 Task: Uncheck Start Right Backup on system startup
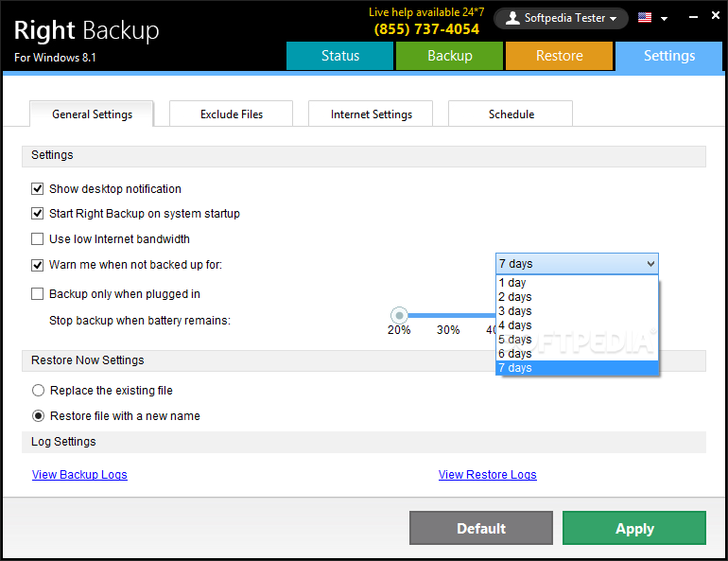(x=37, y=214)
